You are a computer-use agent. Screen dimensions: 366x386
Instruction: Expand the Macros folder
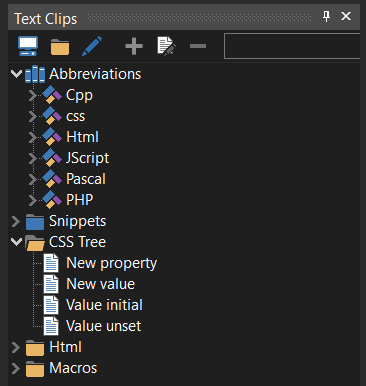coord(16,368)
